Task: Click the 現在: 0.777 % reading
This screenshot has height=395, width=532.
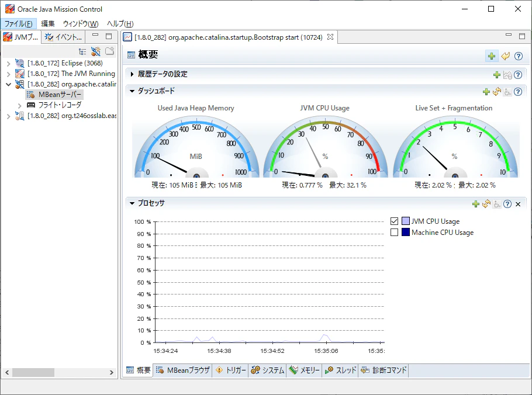Action: tap(302, 185)
